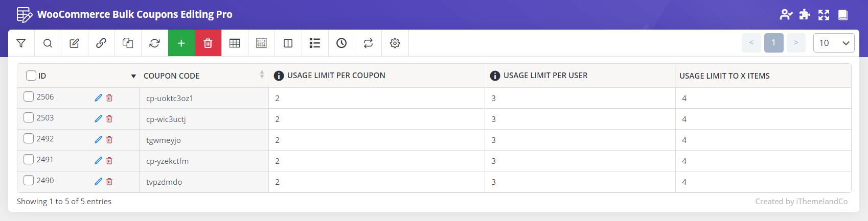Go to page 1 in pagination

click(x=773, y=43)
